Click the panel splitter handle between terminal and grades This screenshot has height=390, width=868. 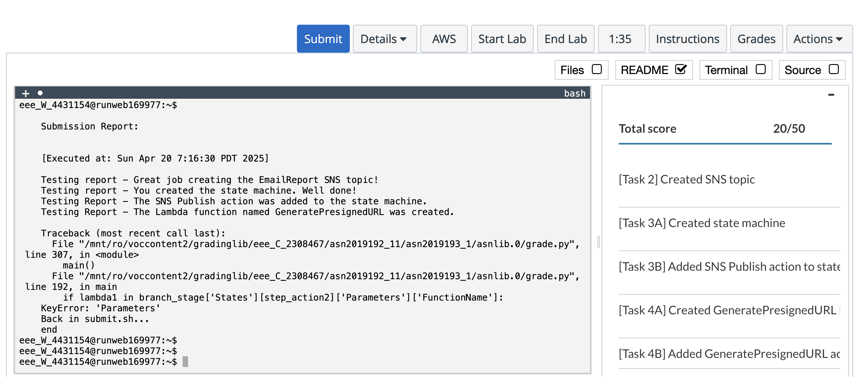598,242
